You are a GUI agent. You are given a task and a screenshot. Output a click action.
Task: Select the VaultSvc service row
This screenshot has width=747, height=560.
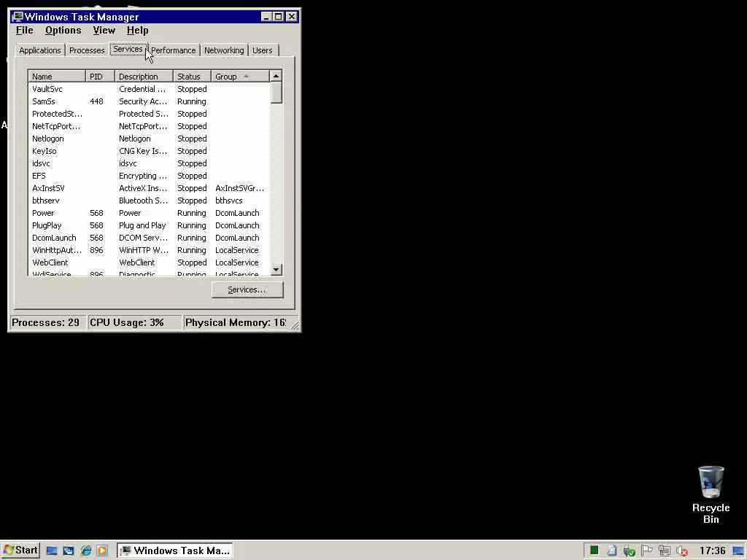[x=149, y=89]
